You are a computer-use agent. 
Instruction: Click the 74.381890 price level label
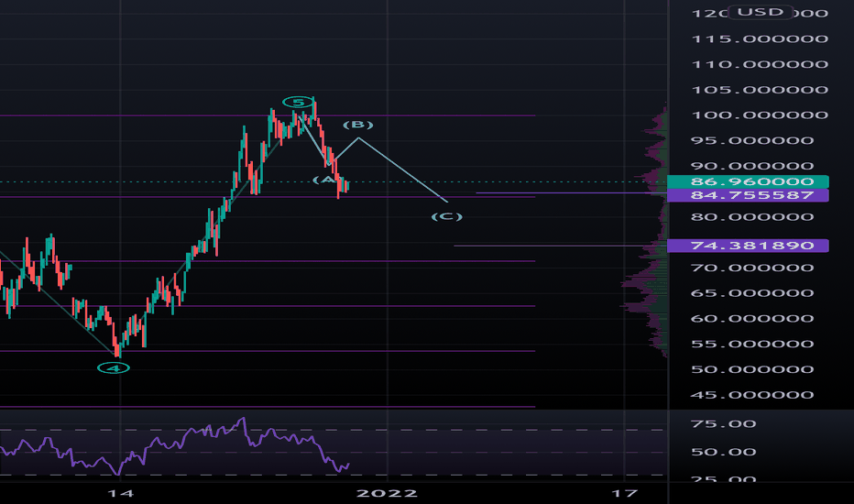pos(749,246)
